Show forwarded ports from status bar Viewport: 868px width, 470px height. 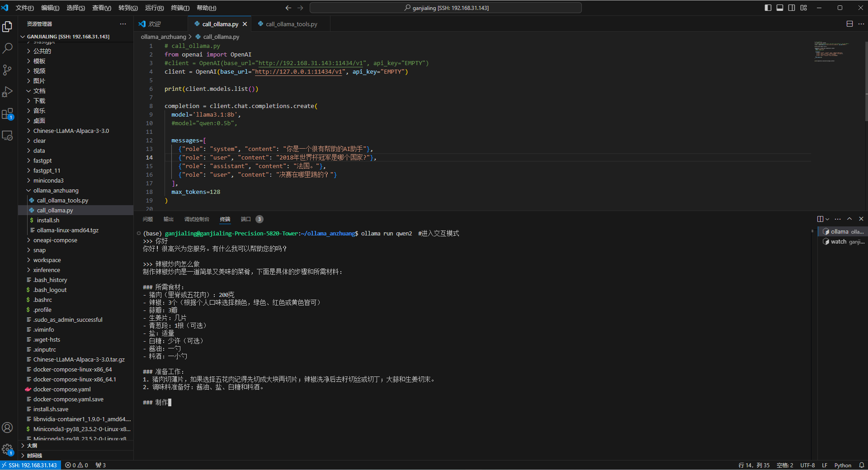pos(101,465)
